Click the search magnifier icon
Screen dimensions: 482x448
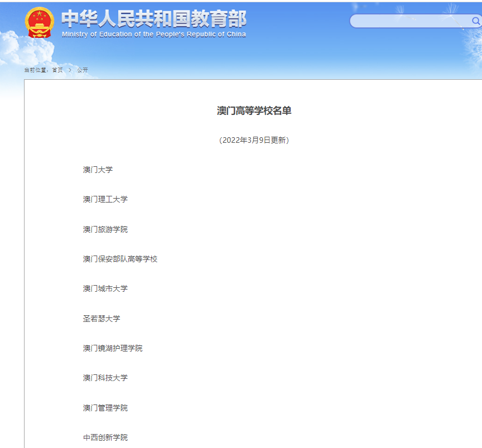tap(474, 21)
